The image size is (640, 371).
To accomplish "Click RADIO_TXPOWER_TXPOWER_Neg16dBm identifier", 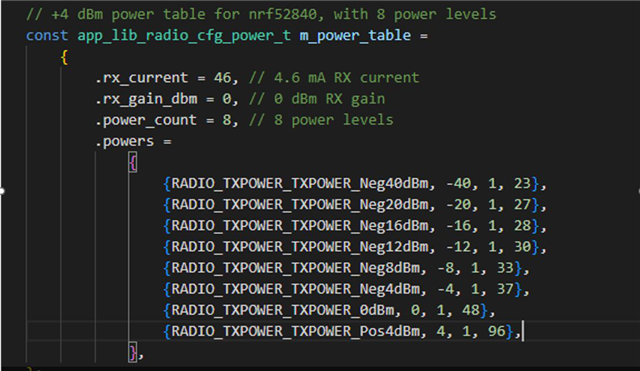I will tap(300, 226).
